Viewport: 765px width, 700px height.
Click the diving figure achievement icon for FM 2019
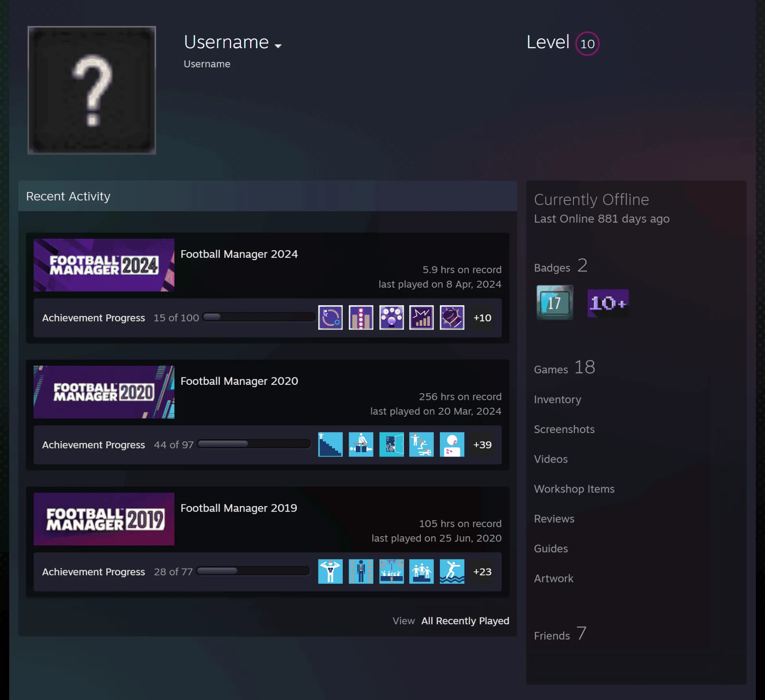coord(452,571)
